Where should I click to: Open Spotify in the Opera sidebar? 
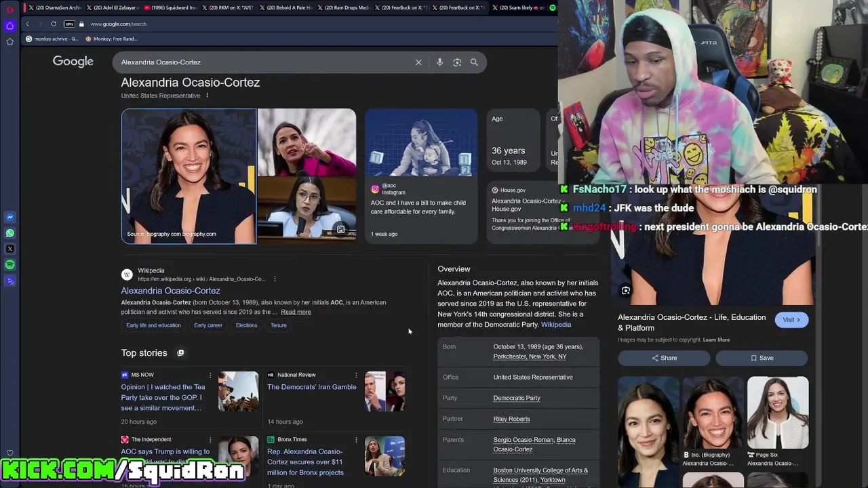[x=10, y=264]
